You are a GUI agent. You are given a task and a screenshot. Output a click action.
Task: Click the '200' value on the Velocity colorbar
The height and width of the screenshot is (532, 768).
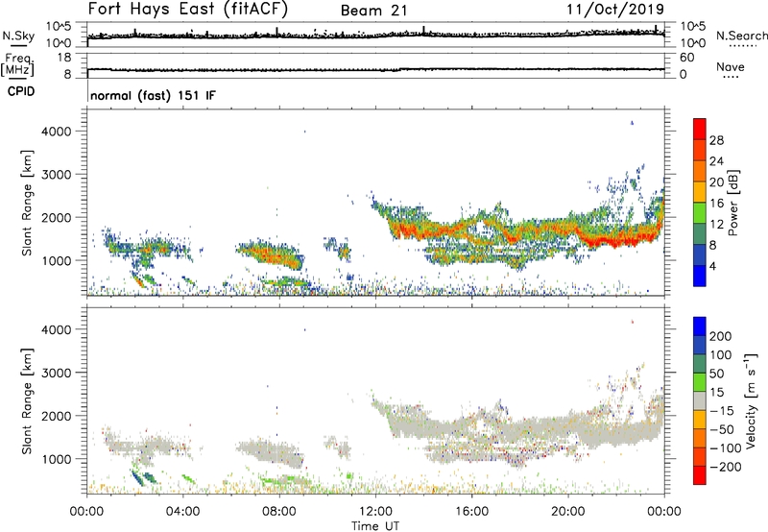point(721,336)
